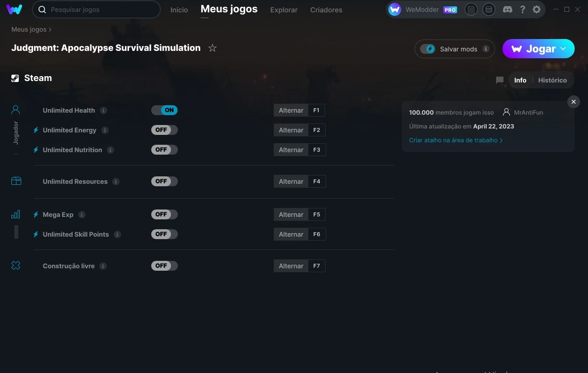
Task: Show info for Mega Exp
Action: [82, 214]
